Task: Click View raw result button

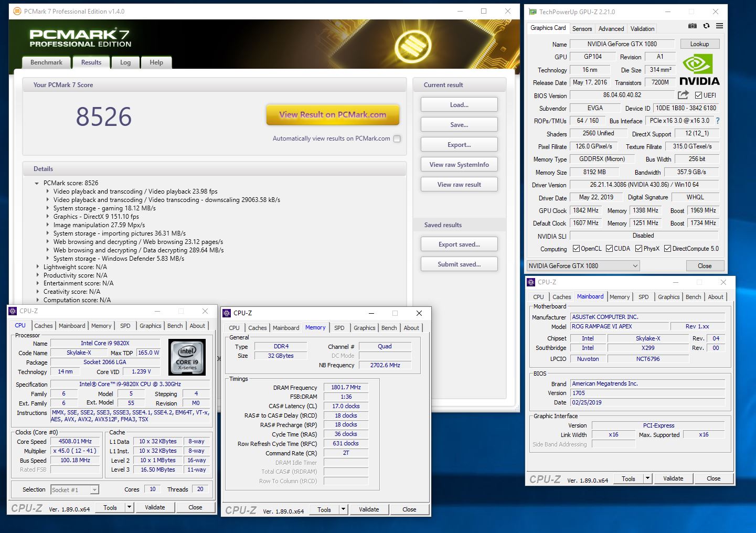Action: click(x=459, y=185)
